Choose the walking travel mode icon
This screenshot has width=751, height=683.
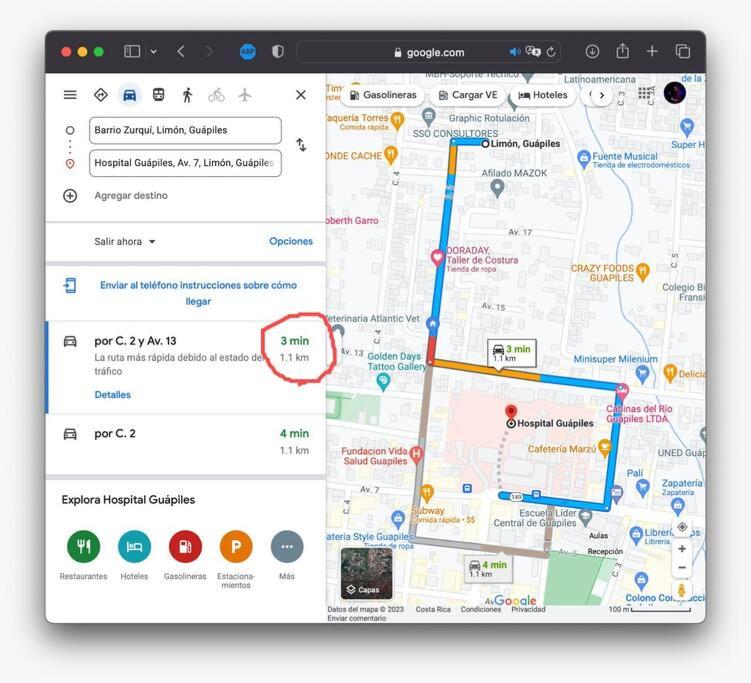[x=187, y=95]
